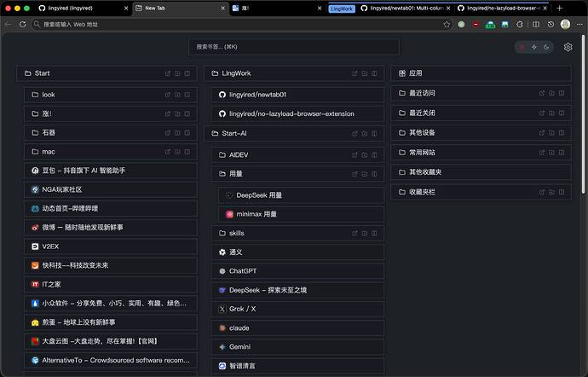Expand the look folder

[x=110, y=95]
